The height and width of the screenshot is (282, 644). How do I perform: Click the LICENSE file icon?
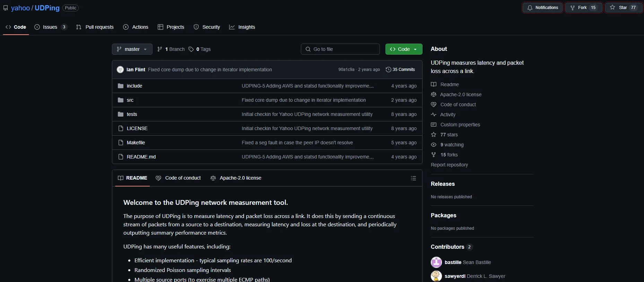[121, 128]
